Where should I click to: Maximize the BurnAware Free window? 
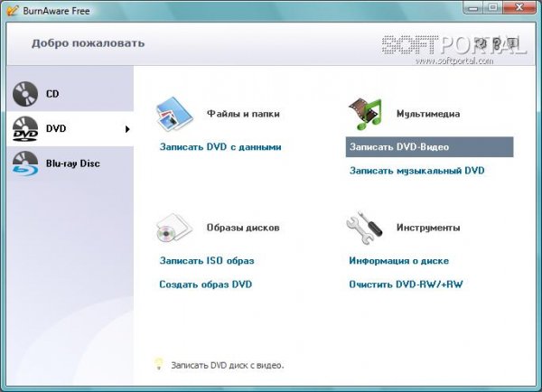[493, 7]
